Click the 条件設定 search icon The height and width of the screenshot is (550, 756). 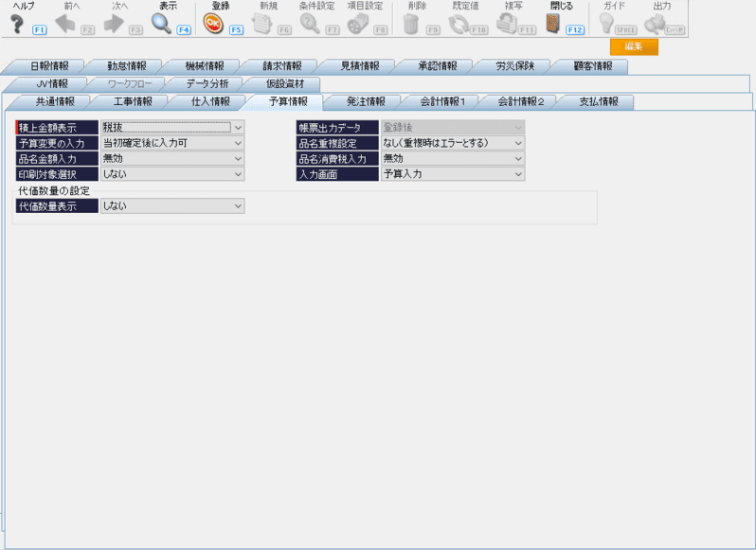tap(310, 24)
